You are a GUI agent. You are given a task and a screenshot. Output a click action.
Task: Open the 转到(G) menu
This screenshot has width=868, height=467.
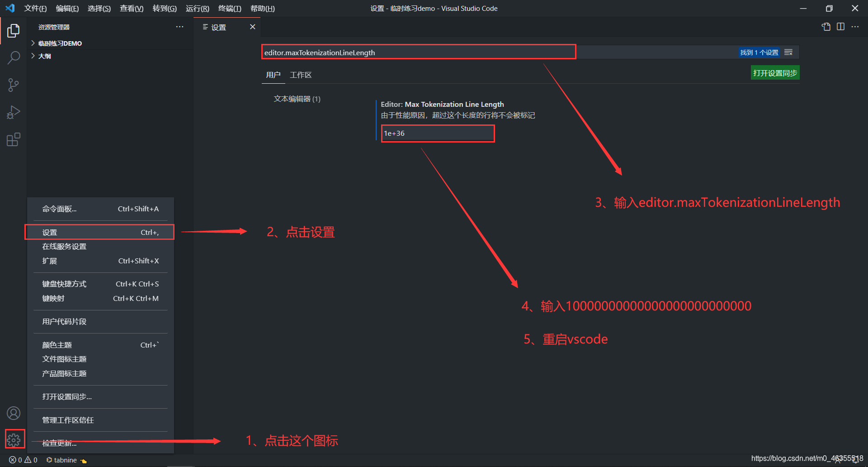coord(165,8)
